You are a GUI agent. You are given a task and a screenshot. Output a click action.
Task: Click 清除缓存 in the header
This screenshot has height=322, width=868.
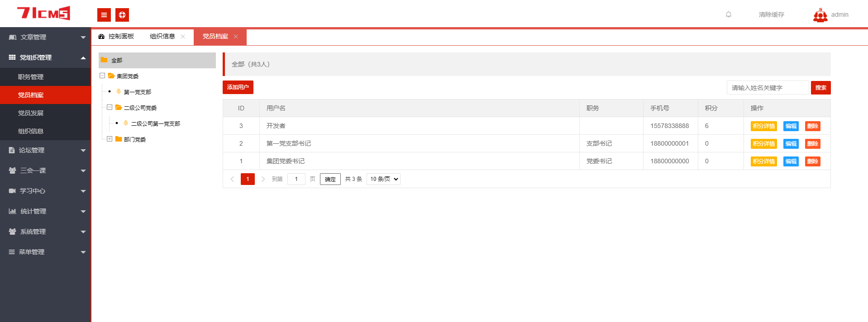[771, 14]
